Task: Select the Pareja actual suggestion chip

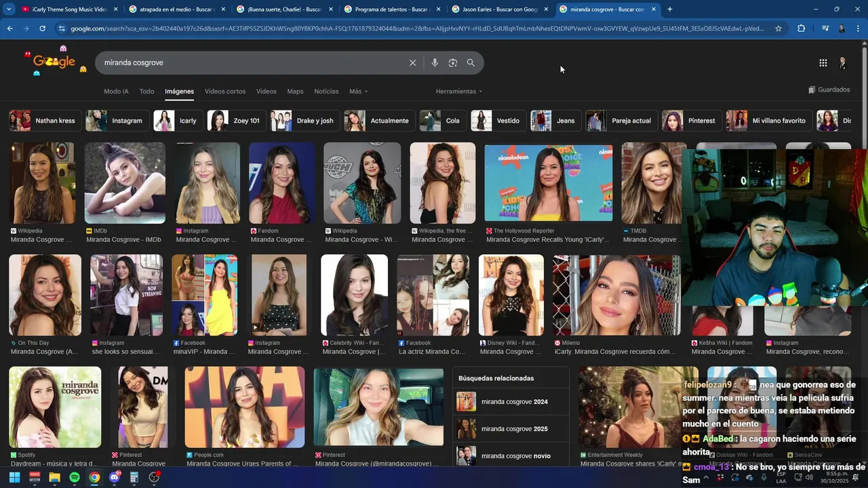Action: [x=622, y=121]
